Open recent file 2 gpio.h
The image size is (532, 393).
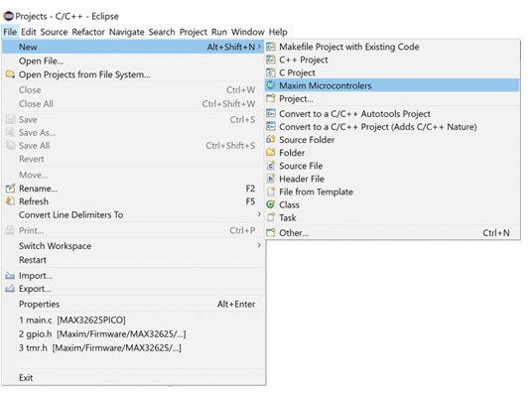click(x=133, y=333)
